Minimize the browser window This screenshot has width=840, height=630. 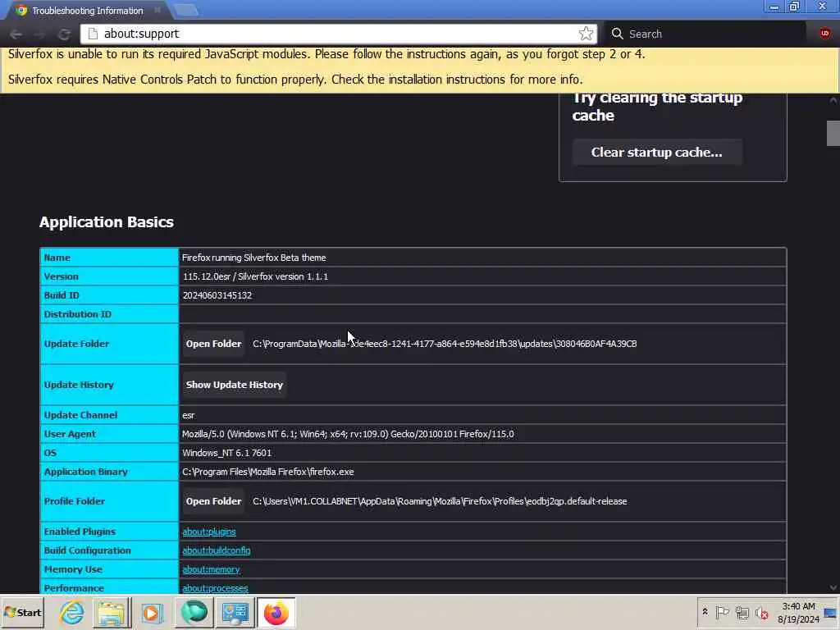[x=774, y=7]
